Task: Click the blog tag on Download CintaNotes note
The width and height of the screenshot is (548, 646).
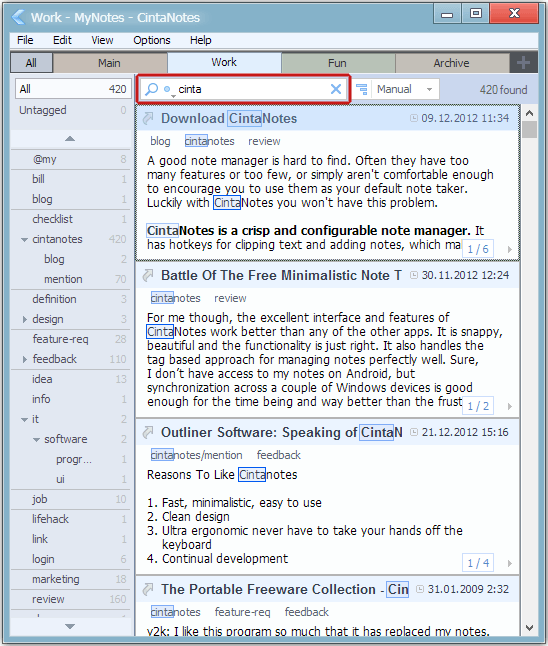Action: 160,141
